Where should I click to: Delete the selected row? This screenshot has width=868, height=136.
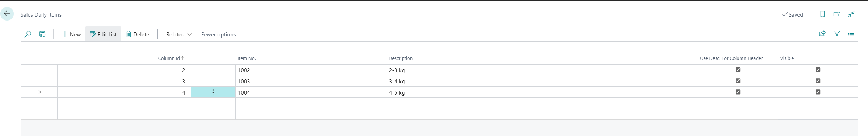(x=138, y=34)
